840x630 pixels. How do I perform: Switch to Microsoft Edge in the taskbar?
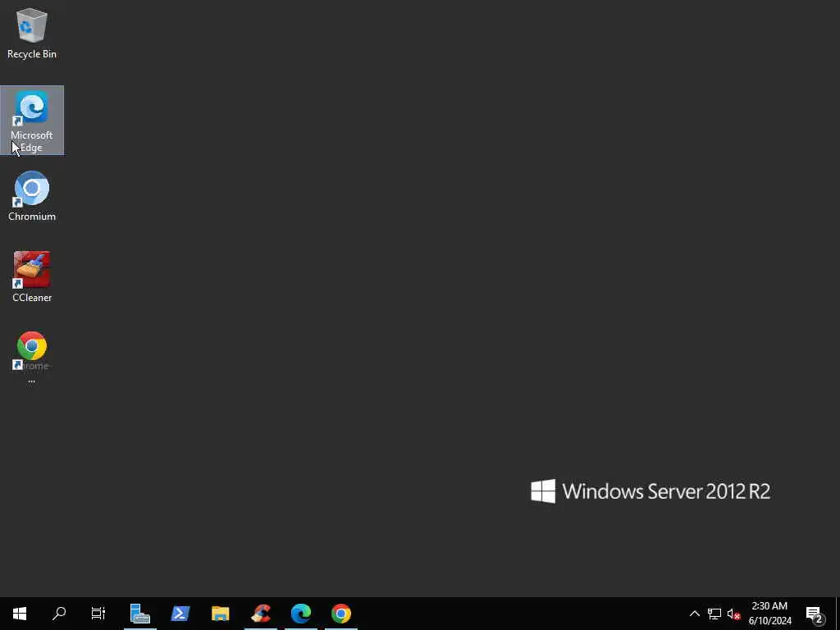(301, 614)
